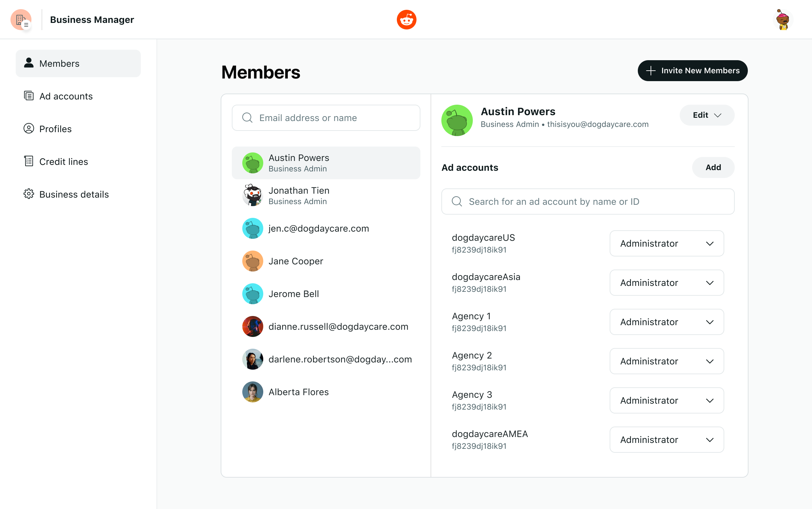The image size is (812, 509).
Task: Click the magnifier icon in the member search box
Action: tap(247, 118)
